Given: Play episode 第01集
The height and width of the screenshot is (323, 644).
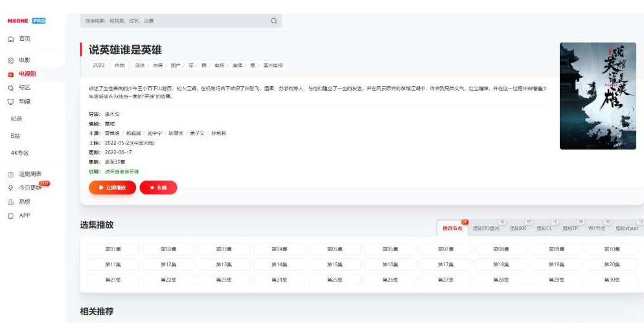Looking at the screenshot, I should [x=113, y=249].
